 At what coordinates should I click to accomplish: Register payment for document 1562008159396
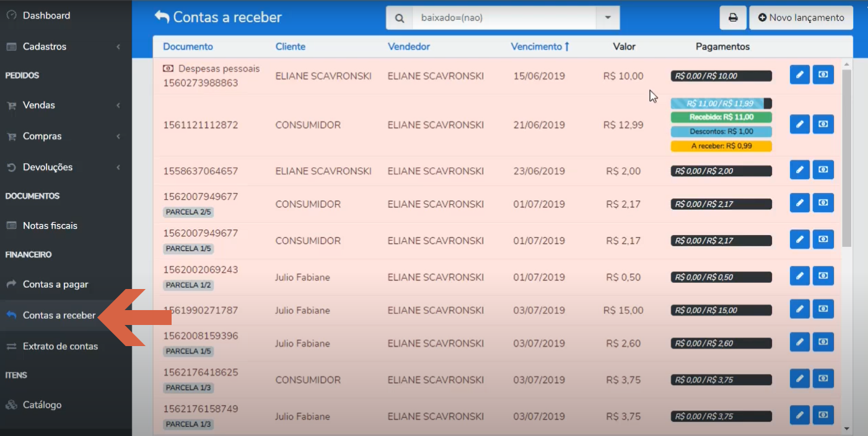point(823,342)
